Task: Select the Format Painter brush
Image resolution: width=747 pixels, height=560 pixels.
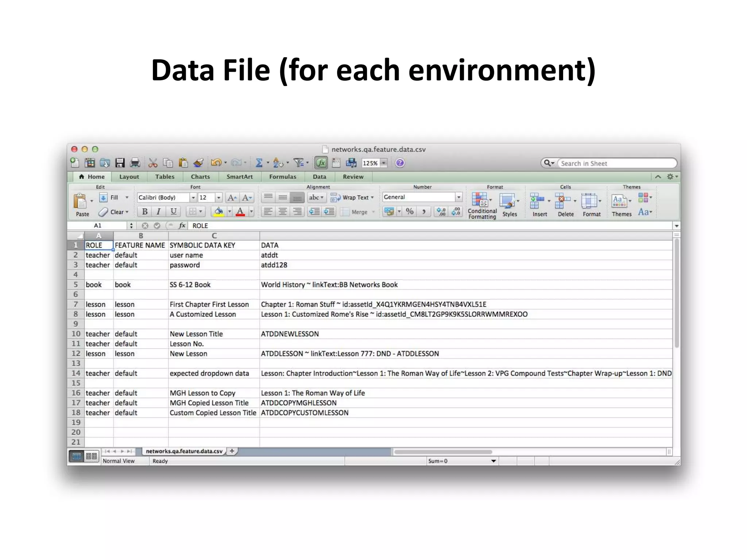Action: click(198, 163)
